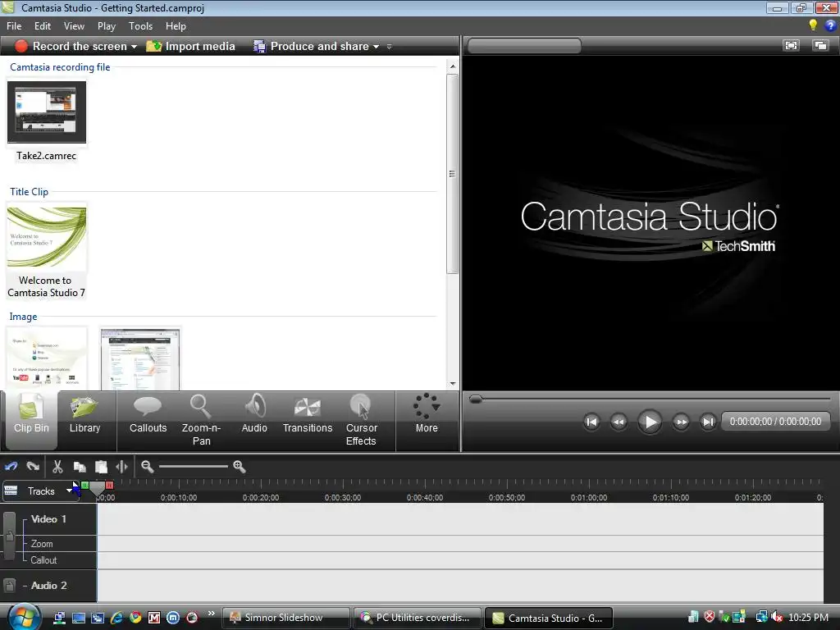This screenshot has width=840, height=630.
Task: Click Record the screen button
Action: (71, 47)
